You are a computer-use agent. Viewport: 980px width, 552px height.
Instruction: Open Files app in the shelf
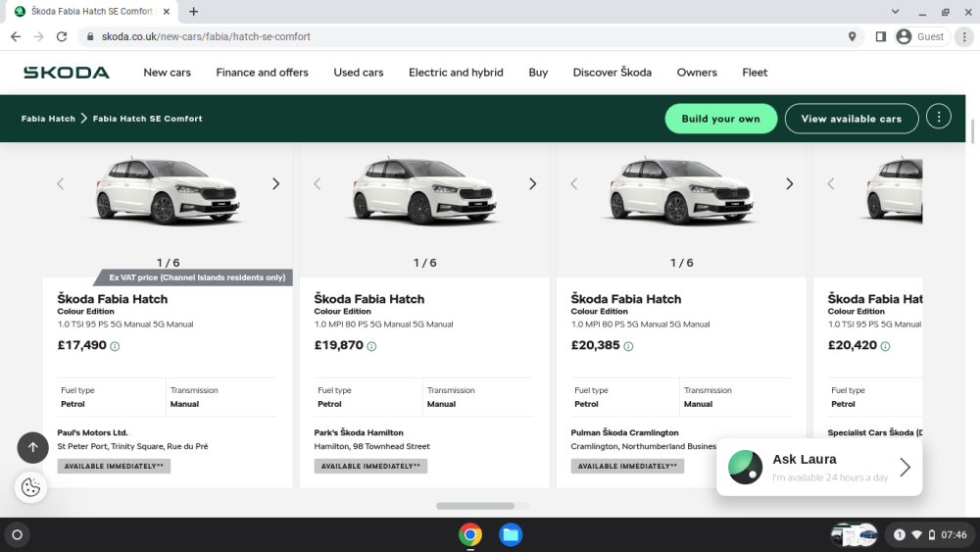511,535
